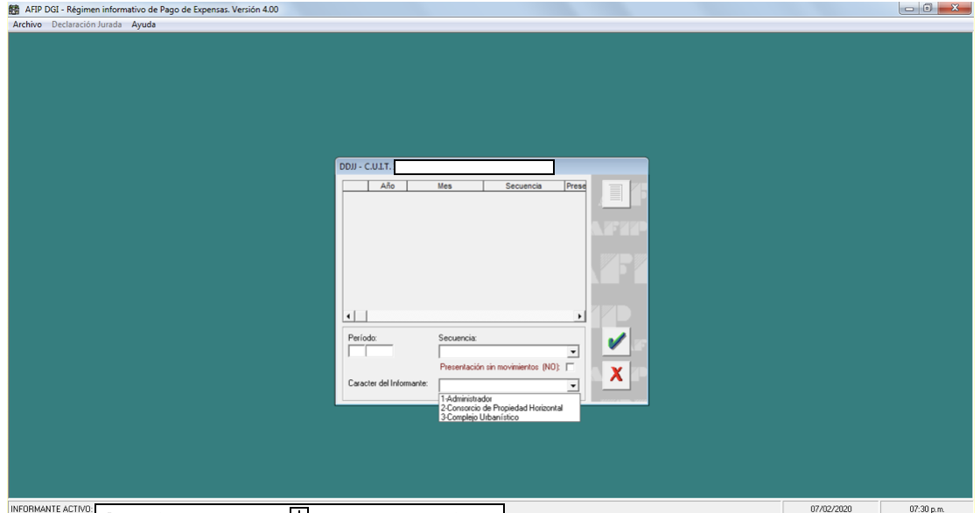Open the Ayuda menu

tap(143, 25)
